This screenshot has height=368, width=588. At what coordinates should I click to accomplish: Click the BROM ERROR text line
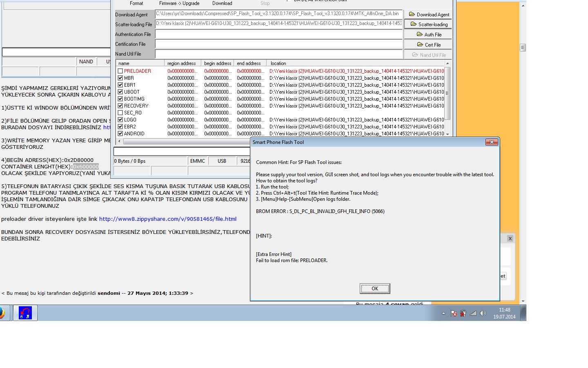(x=320, y=211)
